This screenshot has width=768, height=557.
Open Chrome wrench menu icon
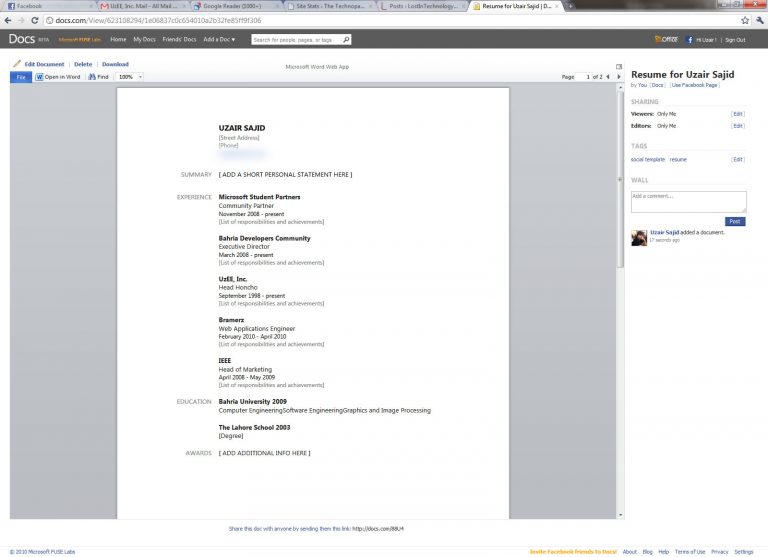(x=760, y=21)
